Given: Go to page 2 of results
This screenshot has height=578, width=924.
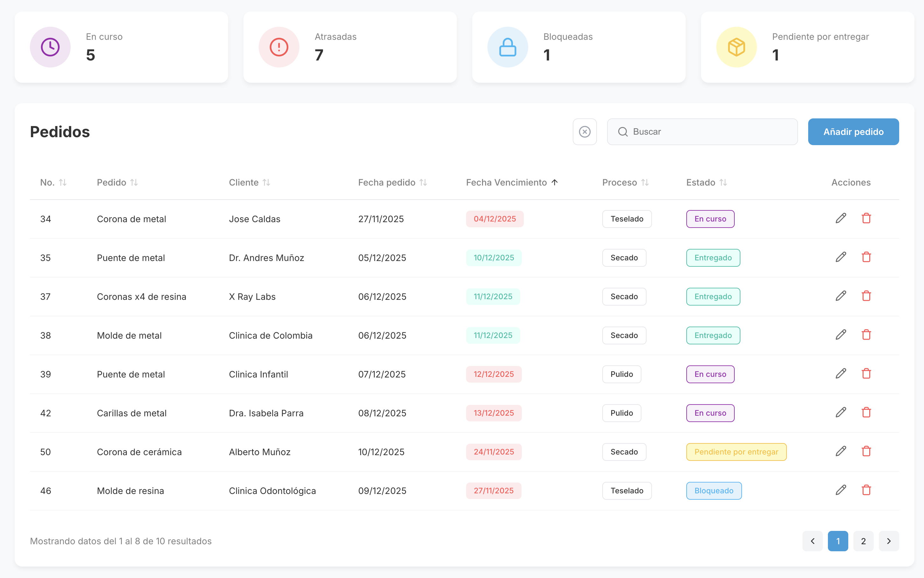Looking at the screenshot, I should click(x=863, y=541).
